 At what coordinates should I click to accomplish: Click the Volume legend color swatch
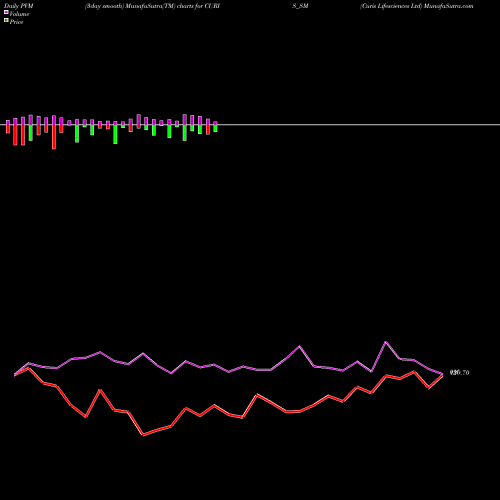6,13
